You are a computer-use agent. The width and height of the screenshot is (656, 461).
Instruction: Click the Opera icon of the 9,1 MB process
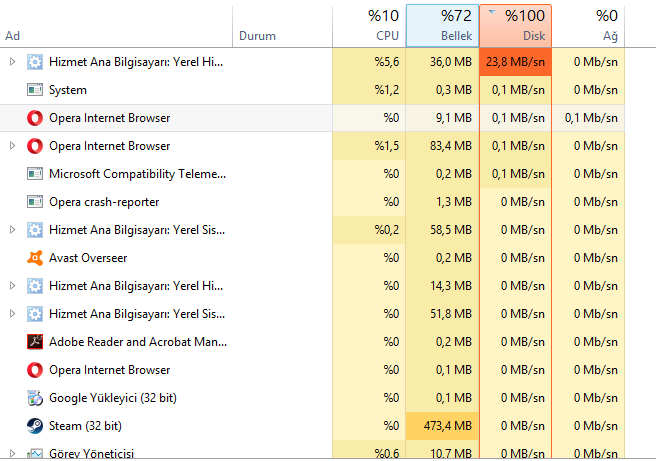[35, 118]
